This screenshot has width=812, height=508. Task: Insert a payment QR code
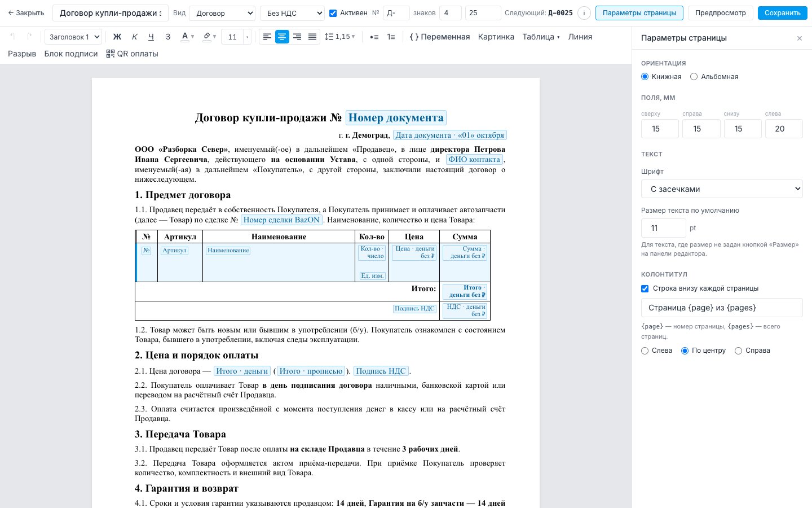133,54
